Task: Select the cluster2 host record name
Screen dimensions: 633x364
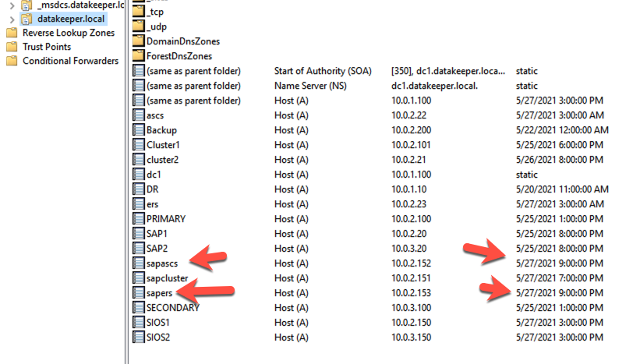Action: pos(162,160)
